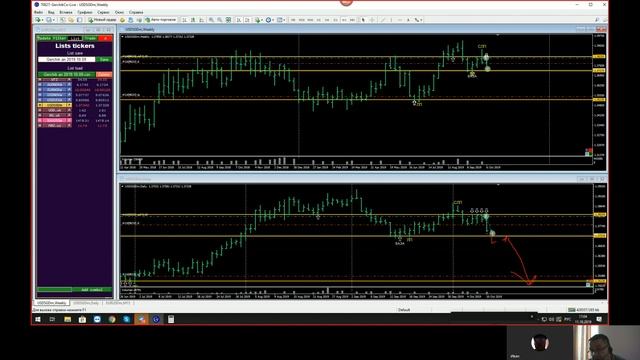Click the periods clock icon
The image size is (640, 360).
[x=269, y=20]
